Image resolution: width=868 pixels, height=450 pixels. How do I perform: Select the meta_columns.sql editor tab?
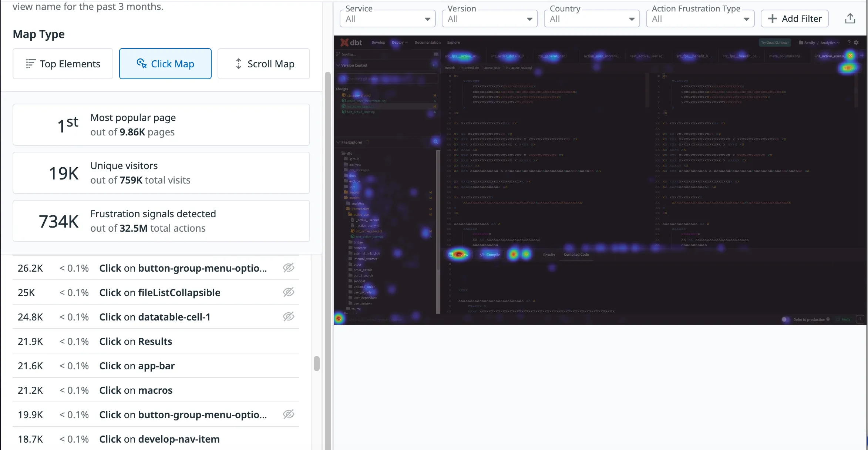[x=784, y=56]
